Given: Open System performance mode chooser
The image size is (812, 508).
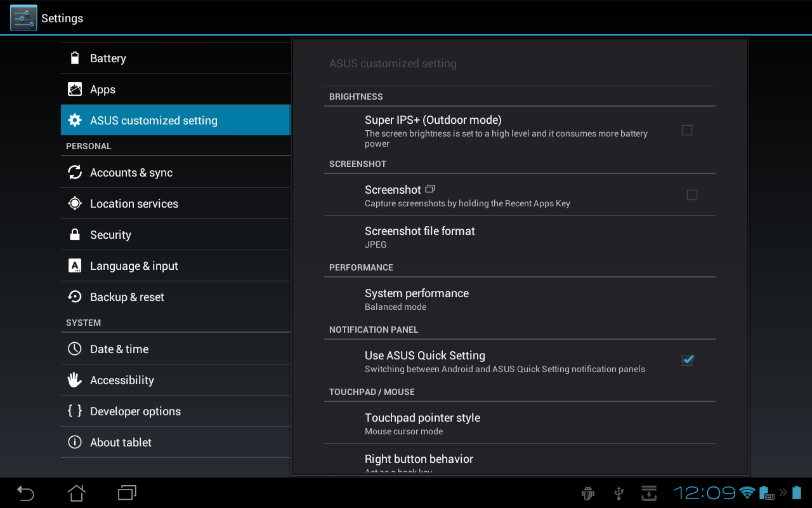Looking at the screenshot, I should [x=520, y=299].
